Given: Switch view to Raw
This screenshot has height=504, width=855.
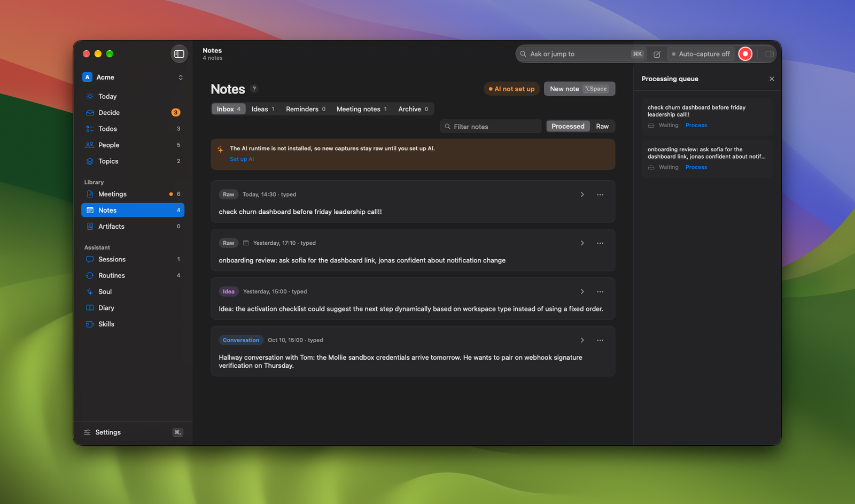Looking at the screenshot, I should pyautogui.click(x=602, y=127).
